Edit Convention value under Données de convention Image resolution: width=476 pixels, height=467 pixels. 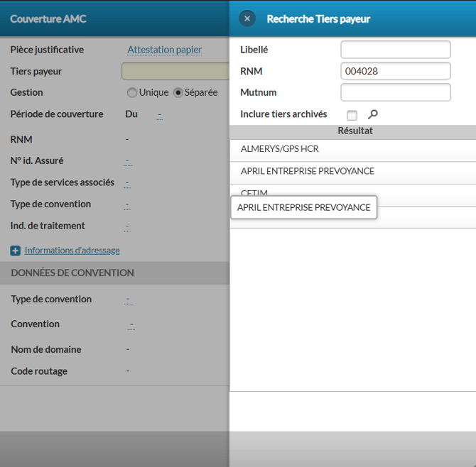[x=131, y=324]
